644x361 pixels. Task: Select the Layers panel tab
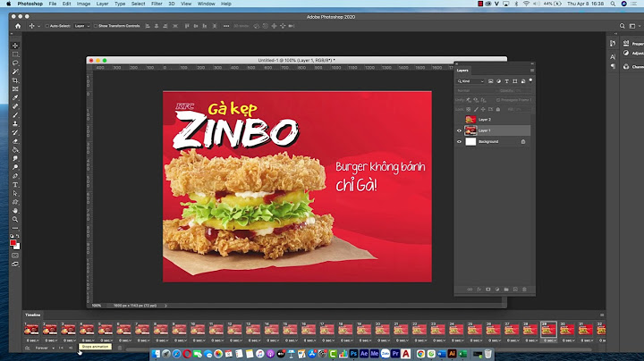pyautogui.click(x=462, y=71)
